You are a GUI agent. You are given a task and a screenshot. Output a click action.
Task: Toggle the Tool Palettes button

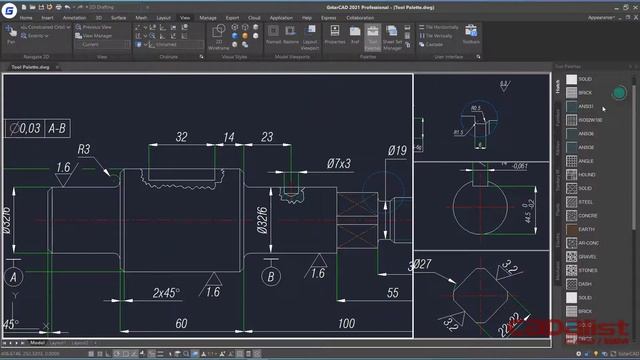coord(372,37)
